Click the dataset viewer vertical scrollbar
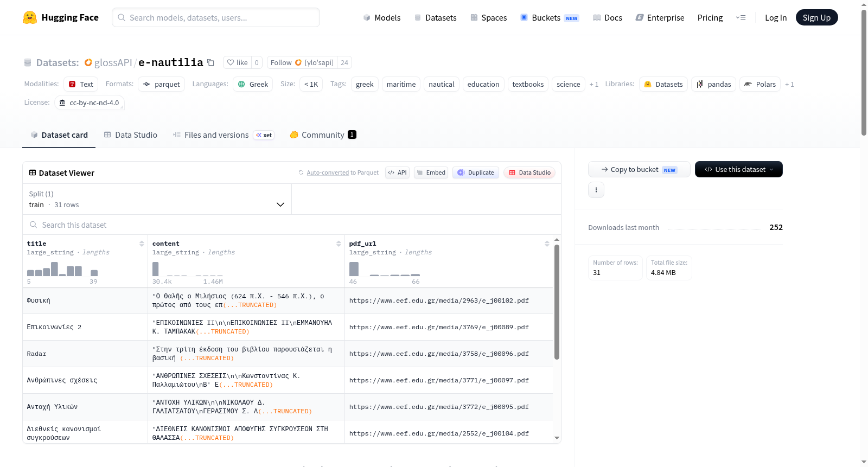Image resolution: width=868 pixels, height=467 pixels. (x=557, y=302)
